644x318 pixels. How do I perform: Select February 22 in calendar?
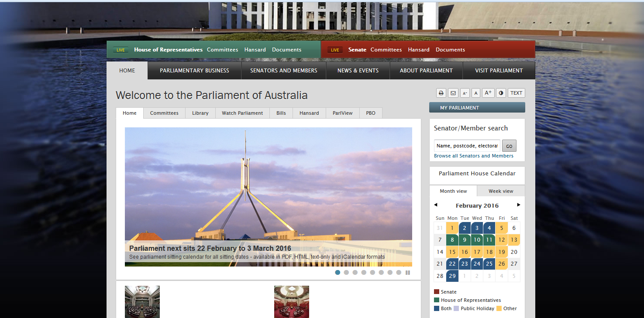pos(452,264)
